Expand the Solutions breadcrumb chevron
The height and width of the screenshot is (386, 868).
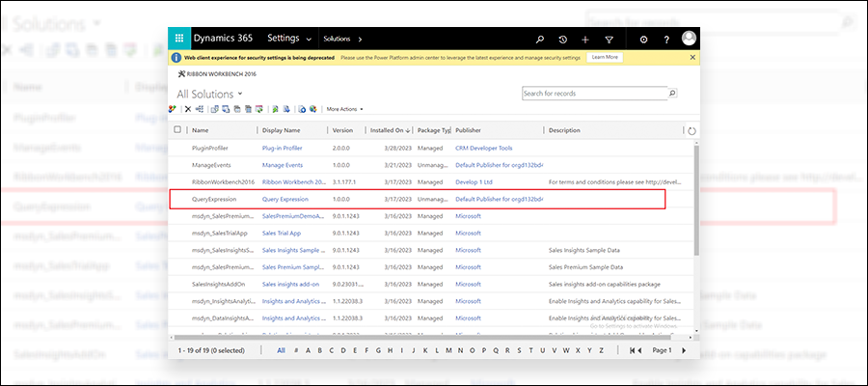coord(360,40)
